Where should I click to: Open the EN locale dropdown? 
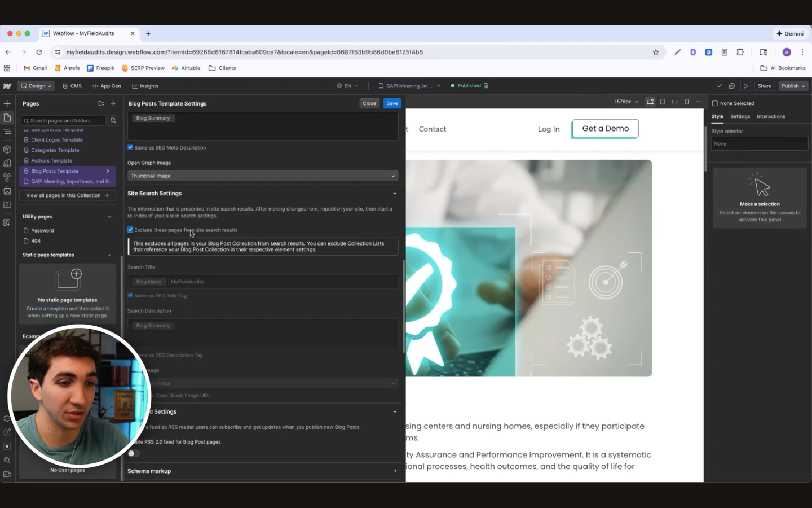point(347,86)
